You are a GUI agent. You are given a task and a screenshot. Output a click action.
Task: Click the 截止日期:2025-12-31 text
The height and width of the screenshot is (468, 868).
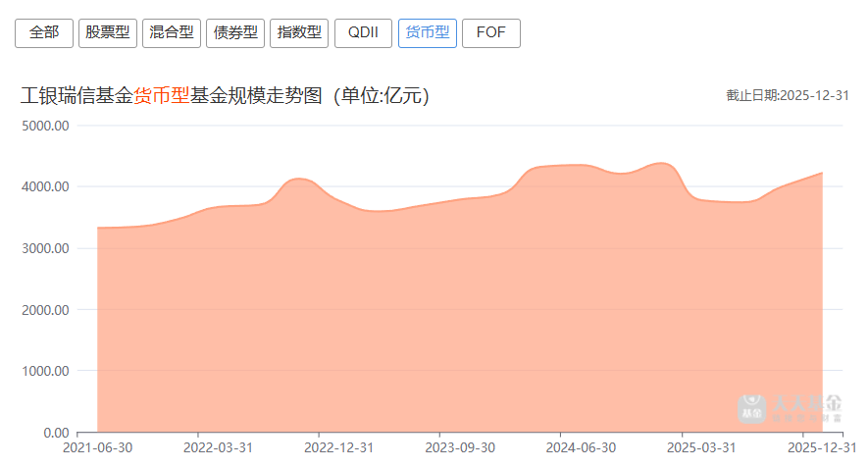[x=788, y=95]
